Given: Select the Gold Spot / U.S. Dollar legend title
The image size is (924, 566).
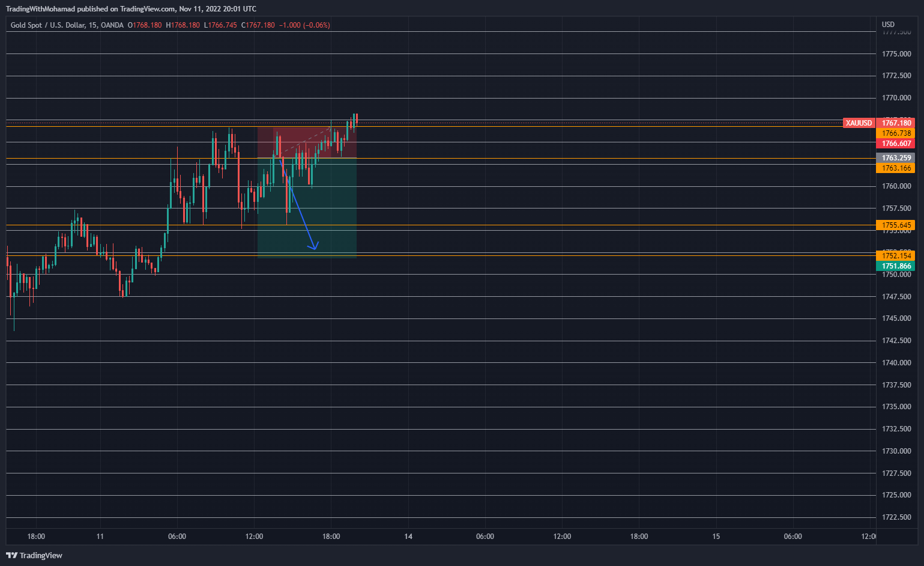Looking at the screenshot, I should point(67,25).
